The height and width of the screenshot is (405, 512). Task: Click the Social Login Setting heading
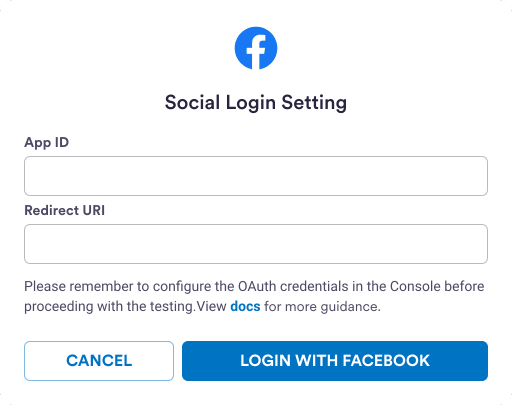[x=256, y=102]
